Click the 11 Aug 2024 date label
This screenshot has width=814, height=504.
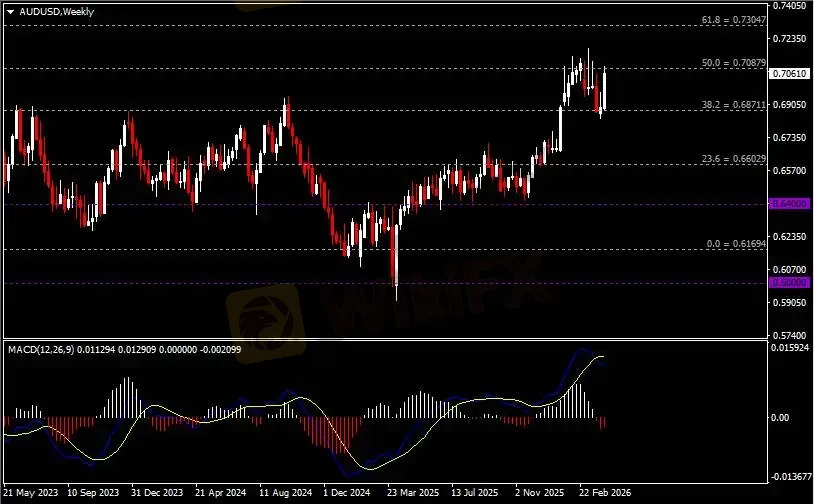[x=285, y=493]
